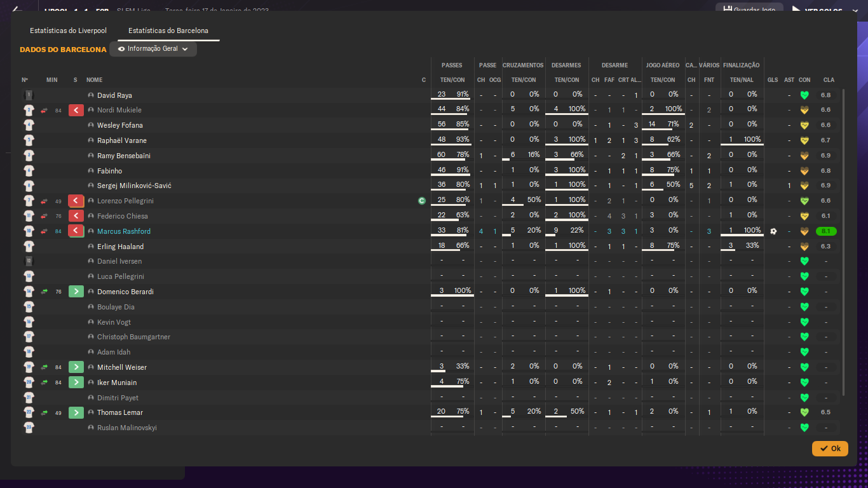The width and height of the screenshot is (868, 488).
Task: Click Fabinho's 91% pass completion value
Action: pos(463,170)
